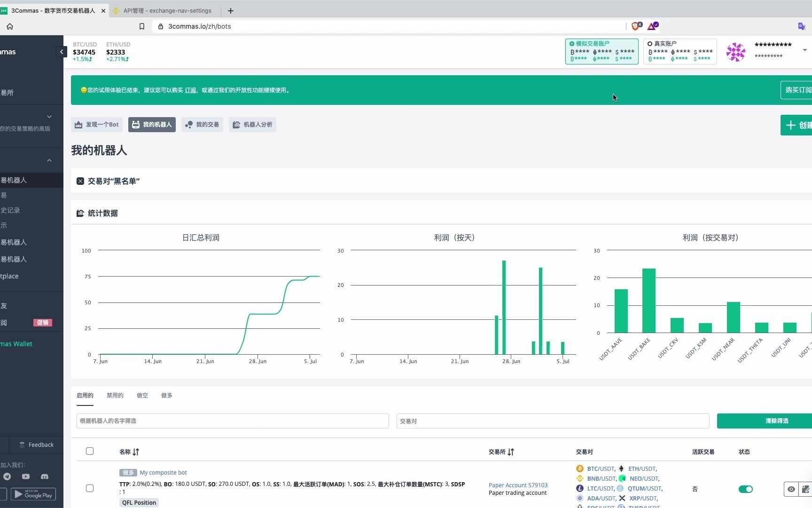Collapse the sidebar with the arrow button

(x=62, y=52)
